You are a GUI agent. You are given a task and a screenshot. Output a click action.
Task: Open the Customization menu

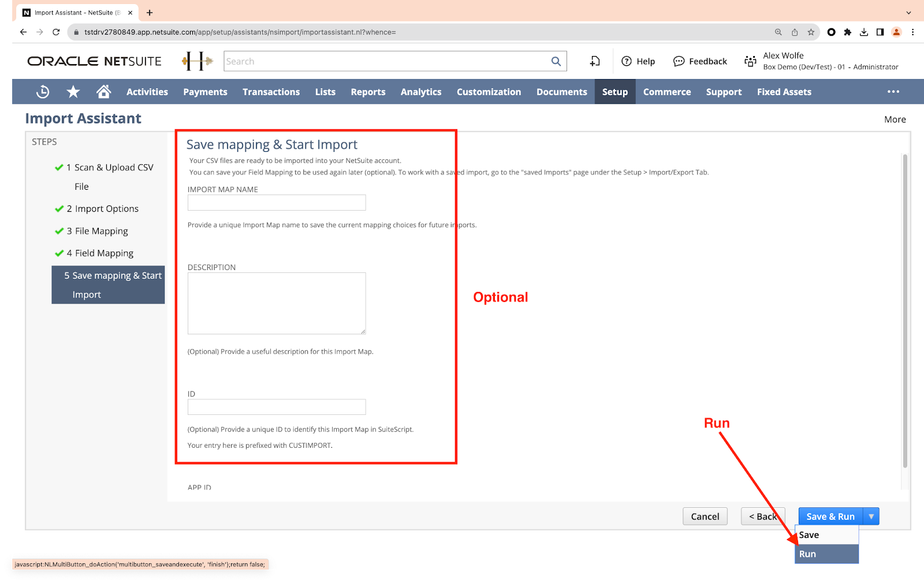pos(489,92)
